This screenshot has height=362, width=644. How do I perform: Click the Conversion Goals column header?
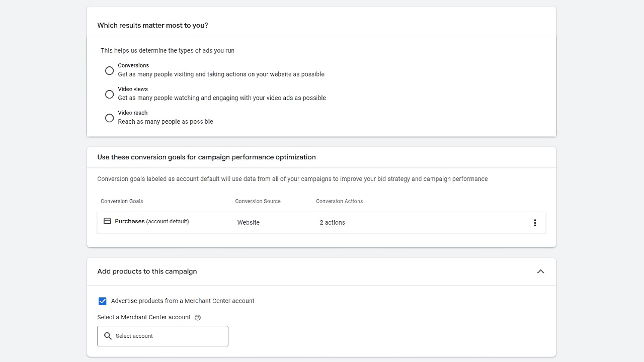click(x=122, y=201)
